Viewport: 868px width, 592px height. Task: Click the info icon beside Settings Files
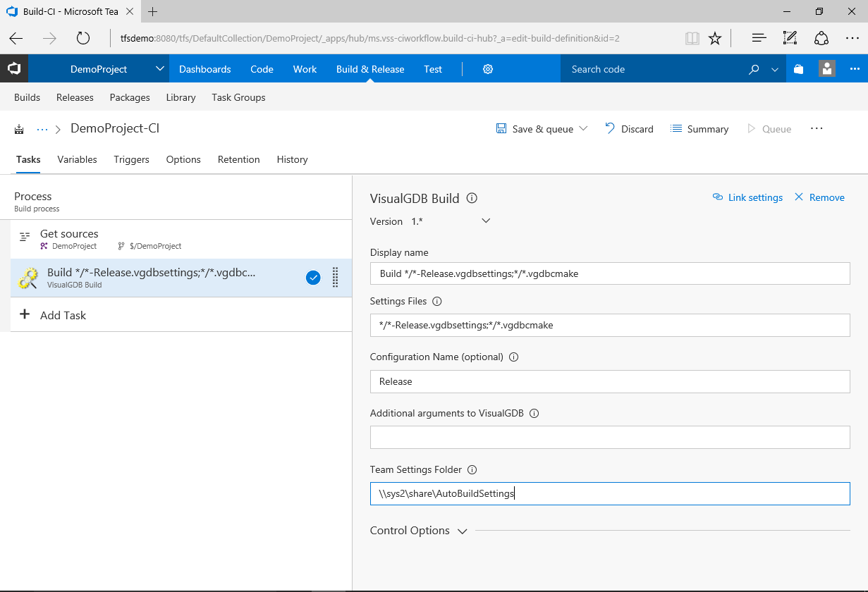tap(436, 301)
